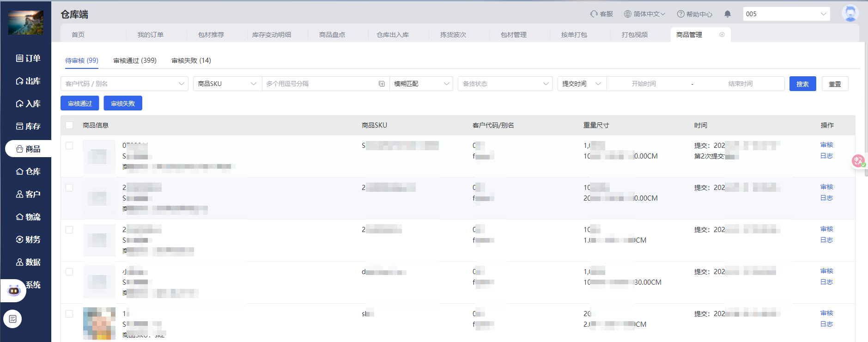Image resolution: width=868 pixels, height=342 pixels.
Task: Check the first product row checkbox
Action: point(69,146)
